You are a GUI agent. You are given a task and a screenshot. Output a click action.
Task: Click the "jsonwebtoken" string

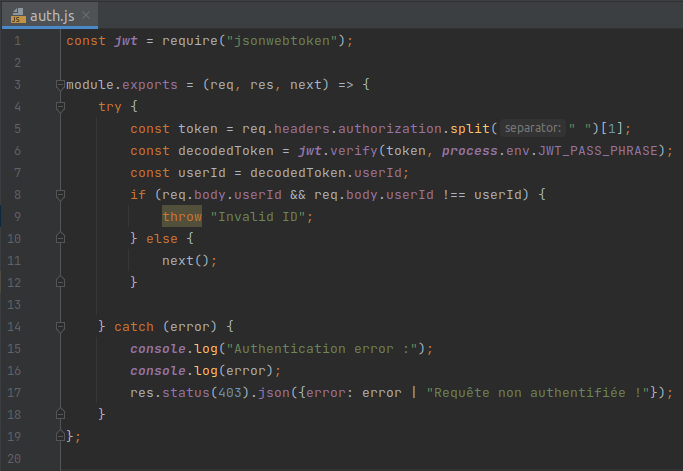tap(282, 41)
